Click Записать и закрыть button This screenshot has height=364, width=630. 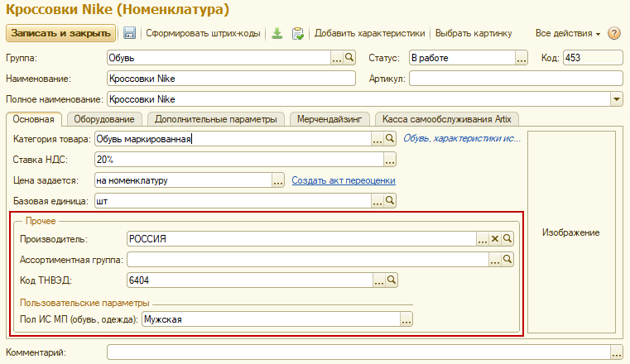[x=60, y=33]
